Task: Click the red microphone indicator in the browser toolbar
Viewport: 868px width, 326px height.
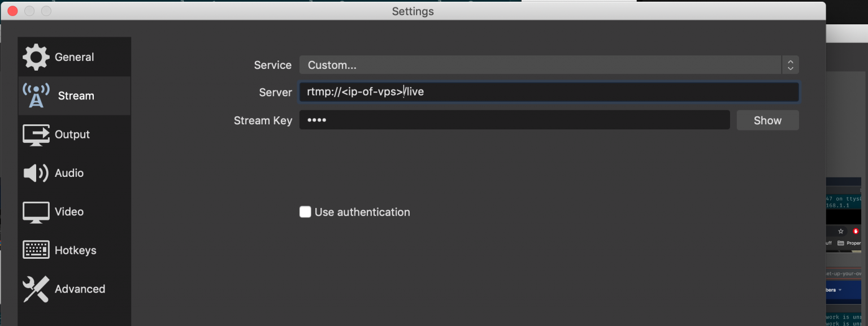Action: coord(856,231)
